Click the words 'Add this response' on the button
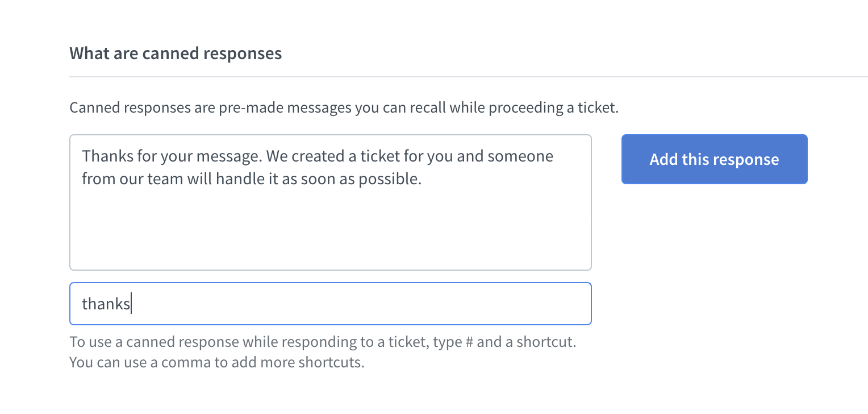868x414 pixels. (714, 159)
